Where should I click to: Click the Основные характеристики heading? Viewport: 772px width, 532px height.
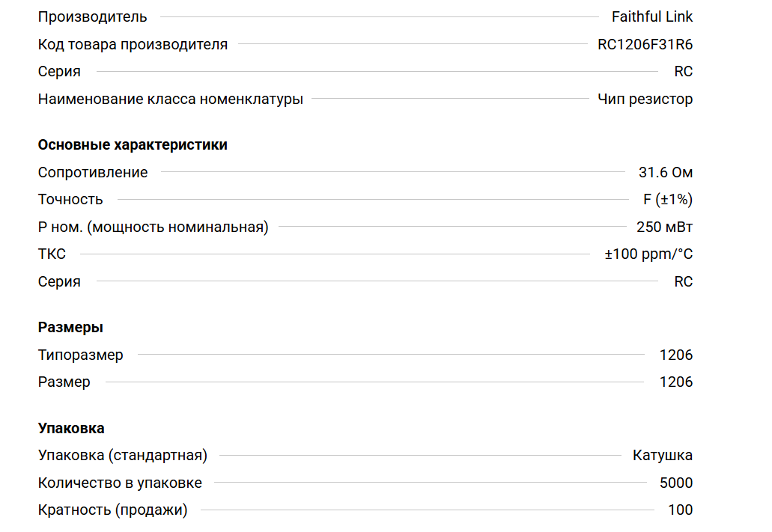(133, 144)
